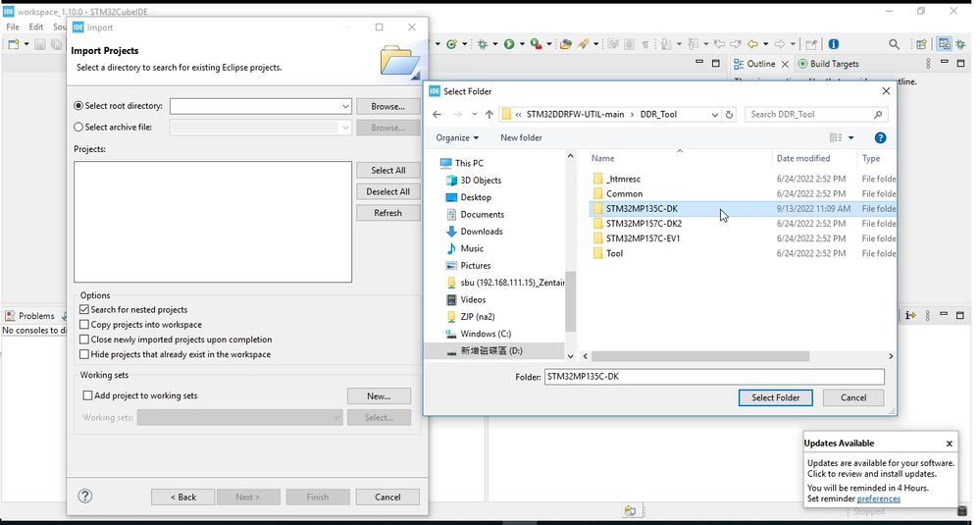Image resolution: width=980 pixels, height=525 pixels.
Task: Select the archive file radio button
Action: (x=78, y=127)
